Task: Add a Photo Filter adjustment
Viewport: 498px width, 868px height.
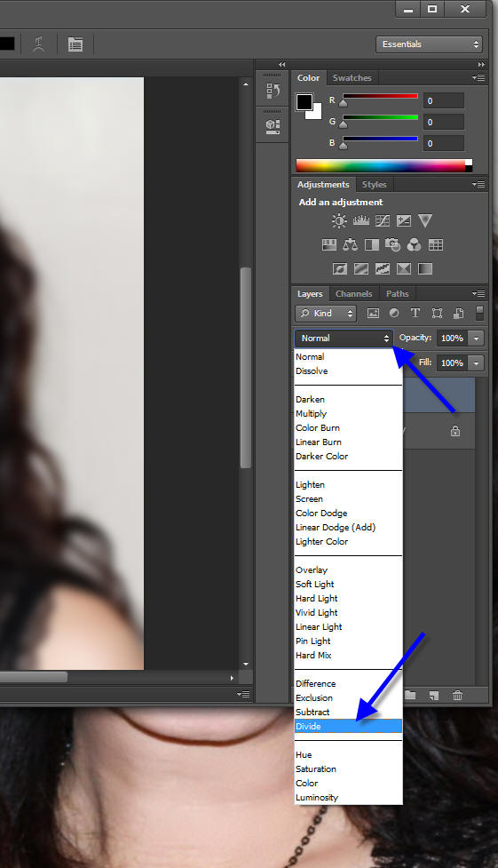Action: [393, 244]
